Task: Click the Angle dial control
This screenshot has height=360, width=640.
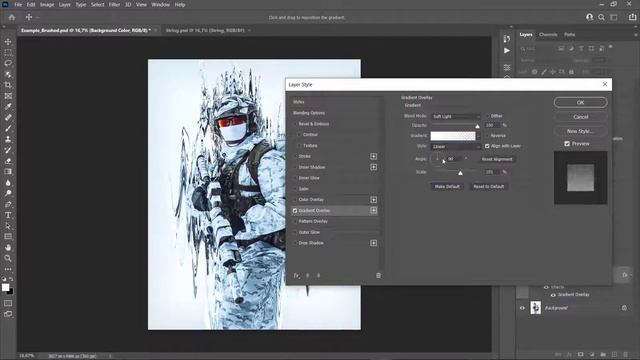Action: [x=438, y=159]
